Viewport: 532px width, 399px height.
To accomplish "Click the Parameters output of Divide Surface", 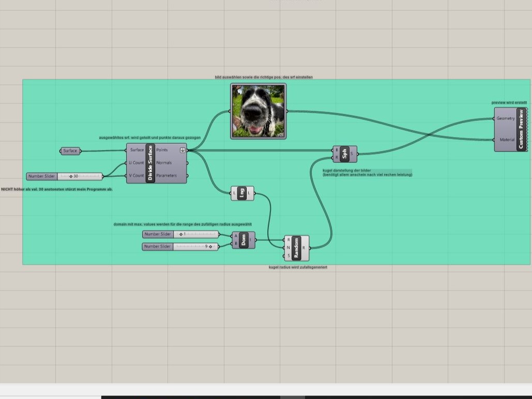I will point(186,175).
